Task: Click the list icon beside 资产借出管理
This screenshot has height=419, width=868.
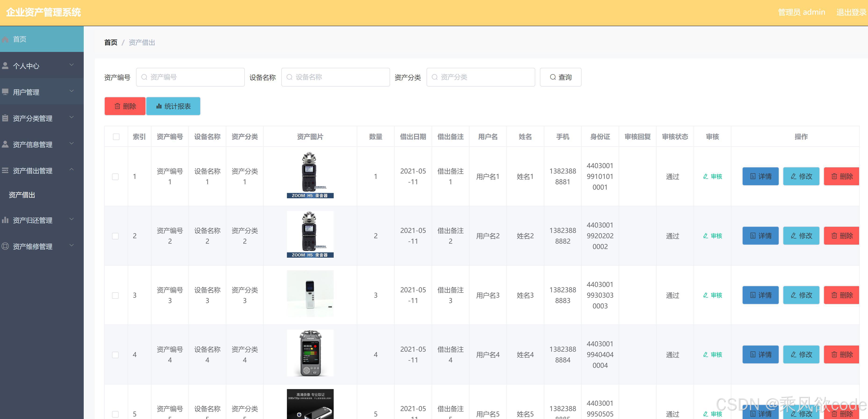Action: (5, 170)
